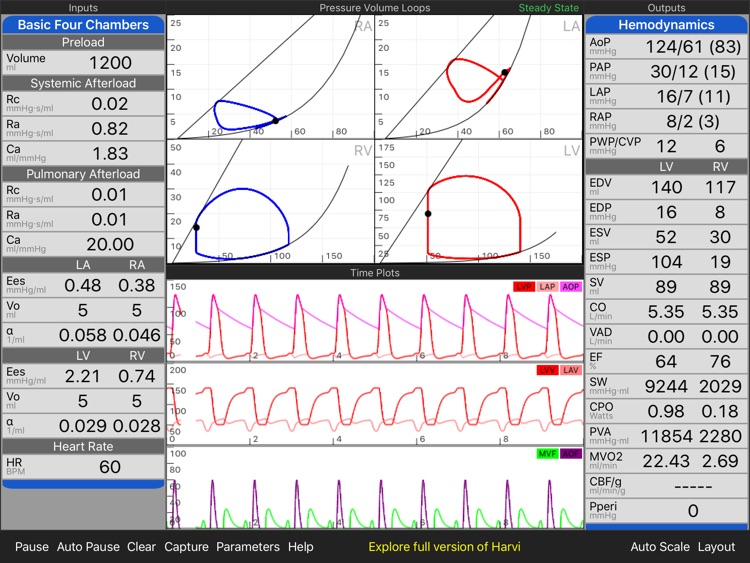Click the LV EDV value 140
750x563 pixels.
click(x=667, y=188)
